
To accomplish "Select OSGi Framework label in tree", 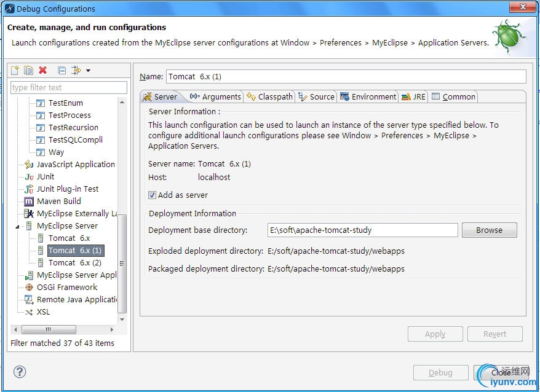I will point(67,288).
